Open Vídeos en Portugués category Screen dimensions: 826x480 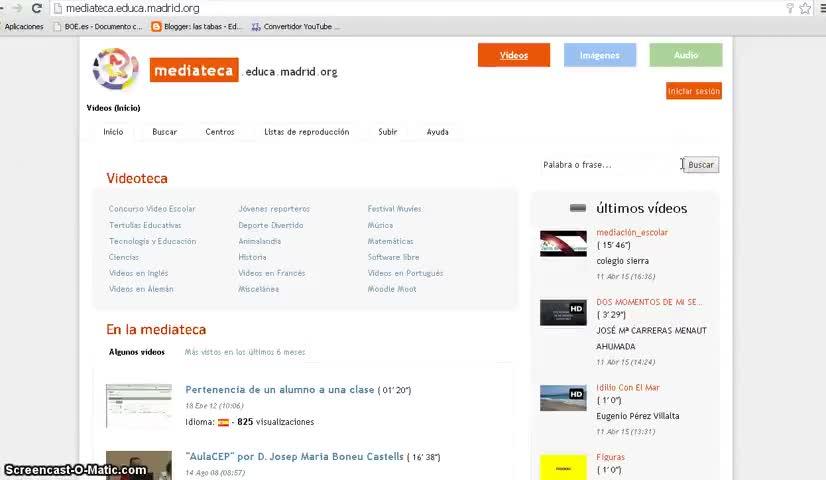[405, 273]
